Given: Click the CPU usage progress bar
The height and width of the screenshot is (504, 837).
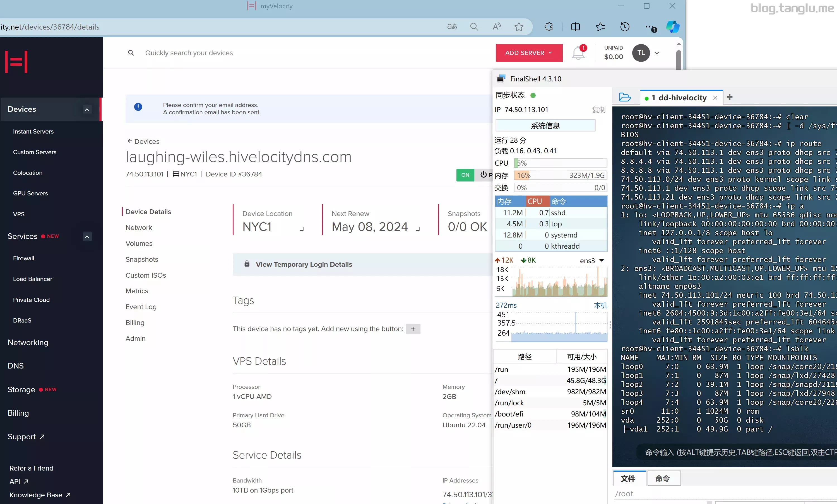Looking at the screenshot, I should (560, 163).
